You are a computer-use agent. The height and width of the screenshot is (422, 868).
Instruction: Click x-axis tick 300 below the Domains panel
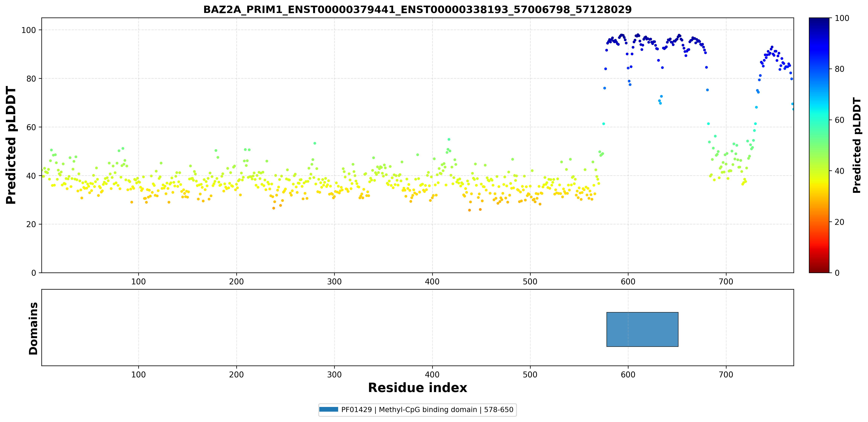(x=334, y=374)
